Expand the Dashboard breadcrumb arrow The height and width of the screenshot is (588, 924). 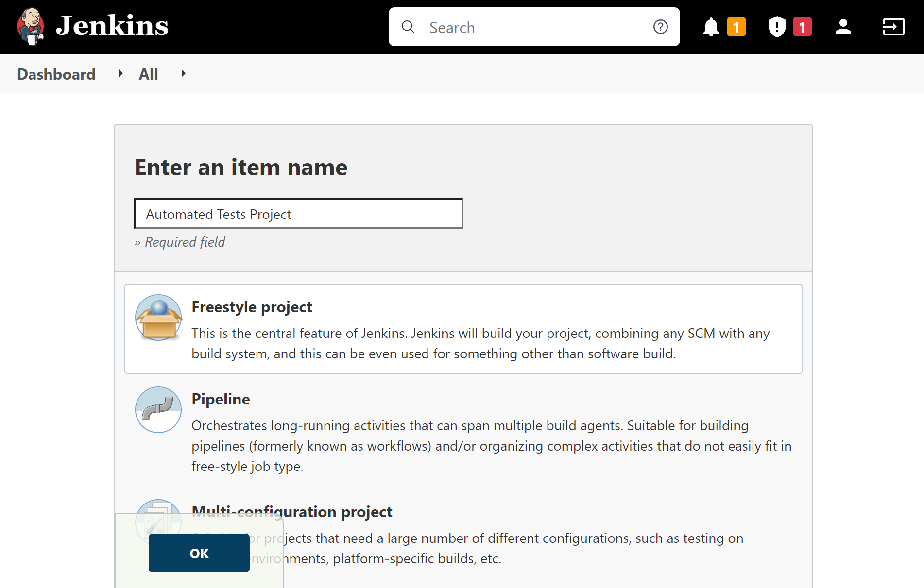click(x=120, y=74)
